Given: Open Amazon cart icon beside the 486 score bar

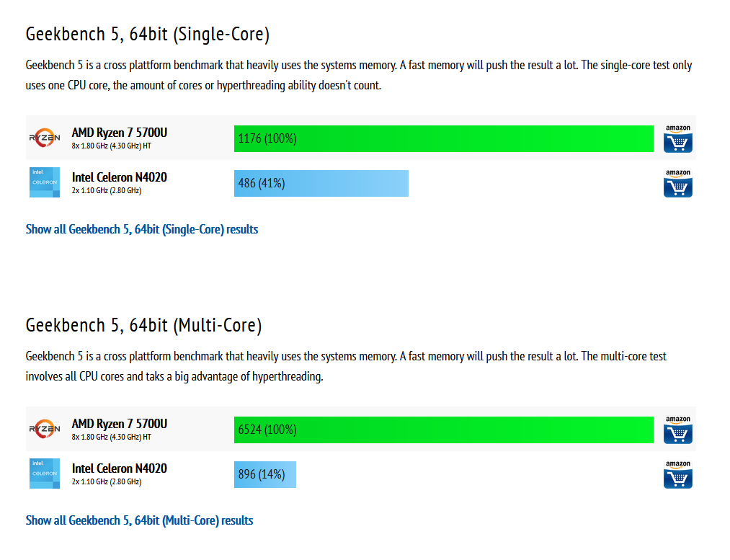Looking at the screenshot, I should coord(677,183).
